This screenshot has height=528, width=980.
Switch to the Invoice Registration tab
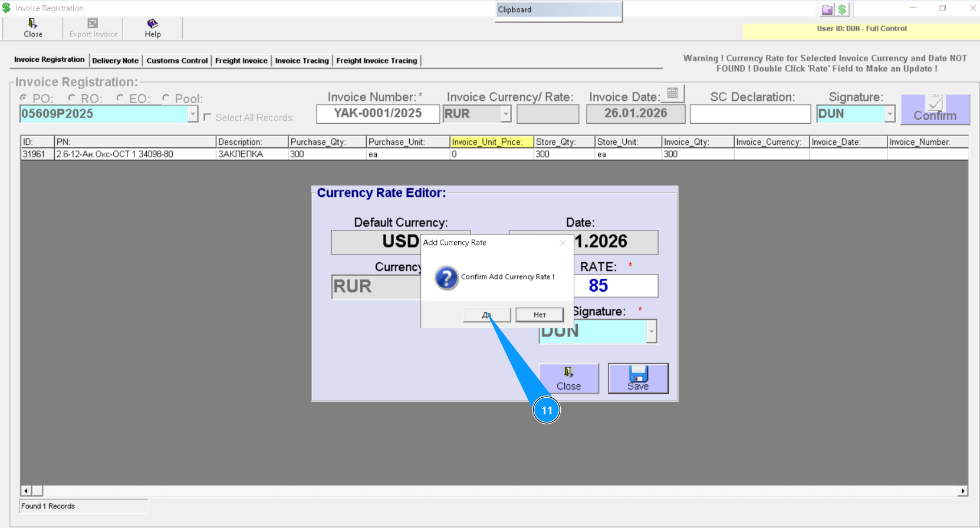point(50,60)
